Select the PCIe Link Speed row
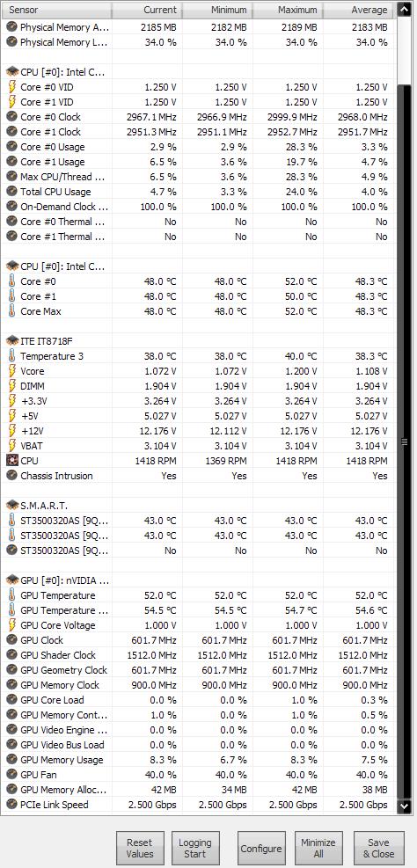 [198, 805]
